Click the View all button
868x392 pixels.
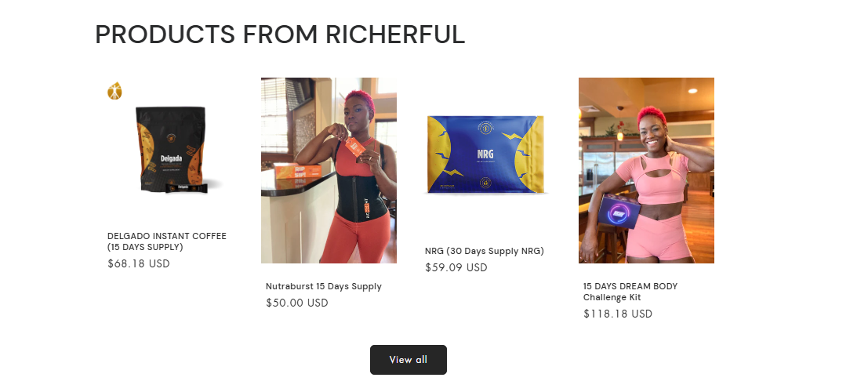[409, 360]
